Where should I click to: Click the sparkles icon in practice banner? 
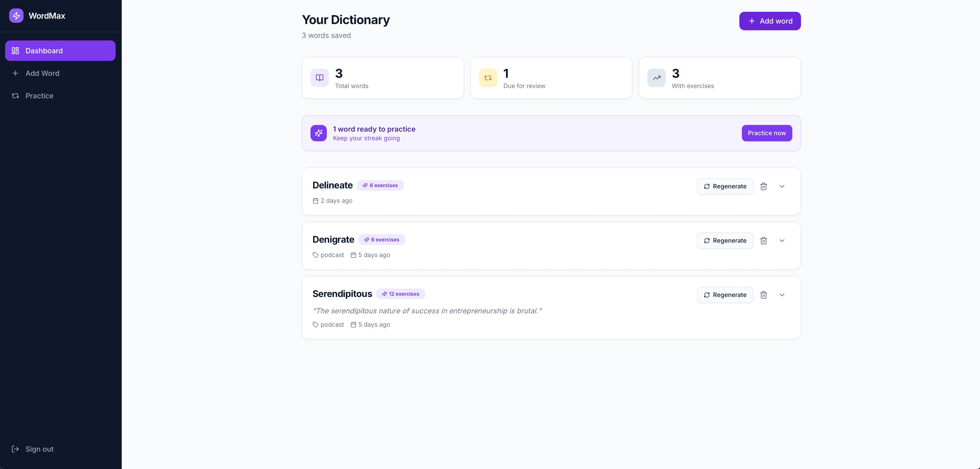[318, 133]
